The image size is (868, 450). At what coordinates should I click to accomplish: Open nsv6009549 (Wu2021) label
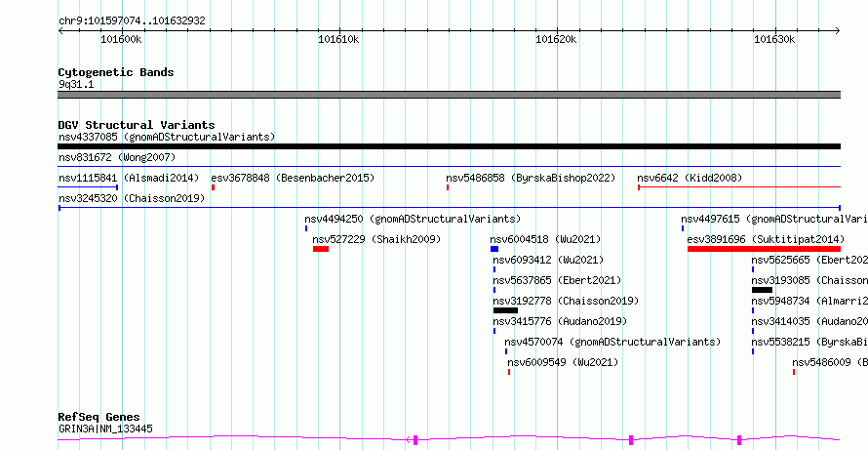point(563,362)
